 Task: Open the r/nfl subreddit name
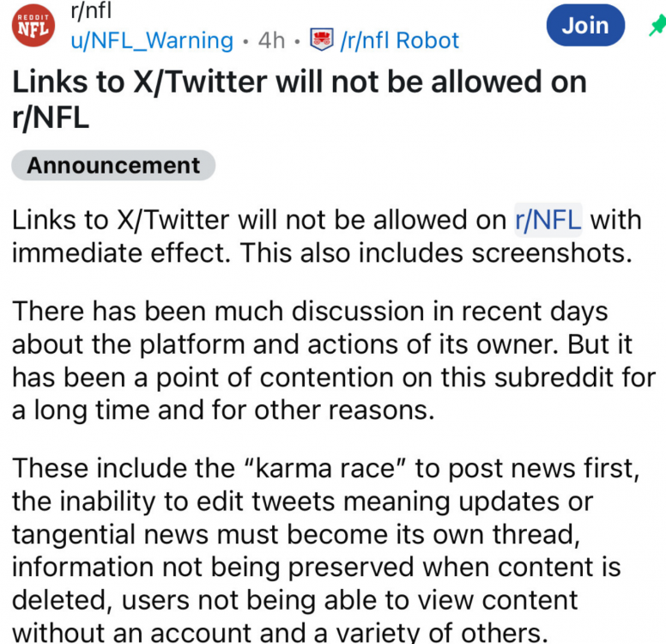[x=91, y=11]
